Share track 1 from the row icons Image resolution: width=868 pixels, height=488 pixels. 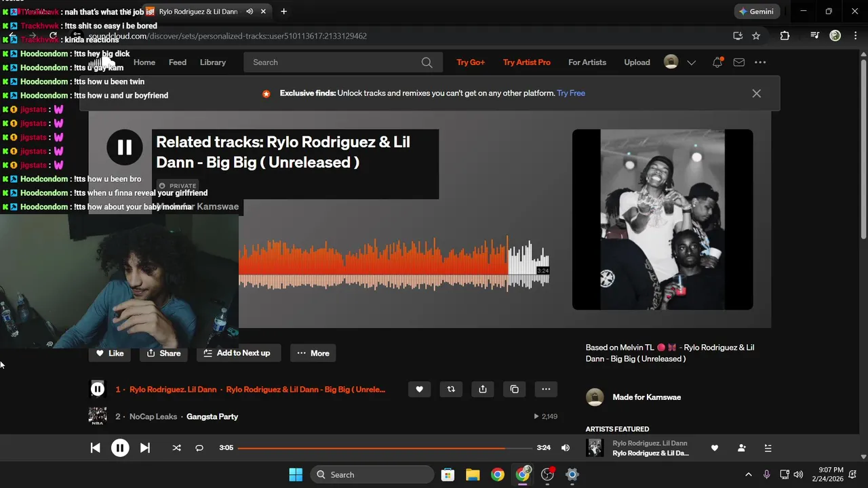(x=483, y=389)
